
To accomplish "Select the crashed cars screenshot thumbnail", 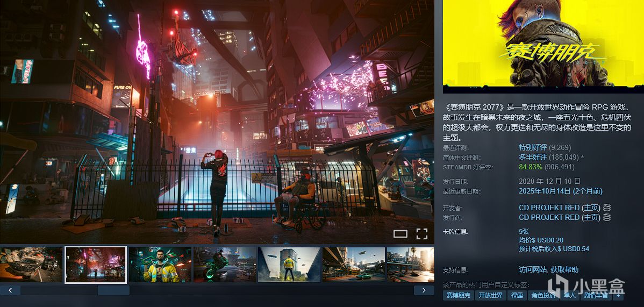I will pyautogui.click(x=31, y=265).
